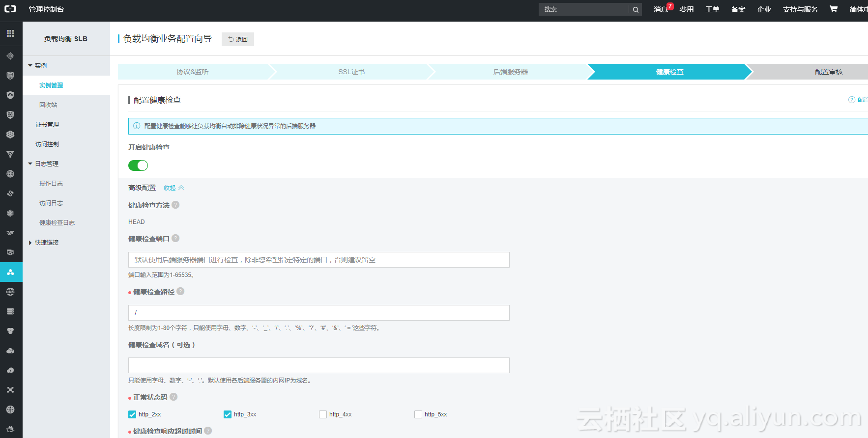Open 备案 in the top bar
Screen dimensions: 868x438
[738, 9]
